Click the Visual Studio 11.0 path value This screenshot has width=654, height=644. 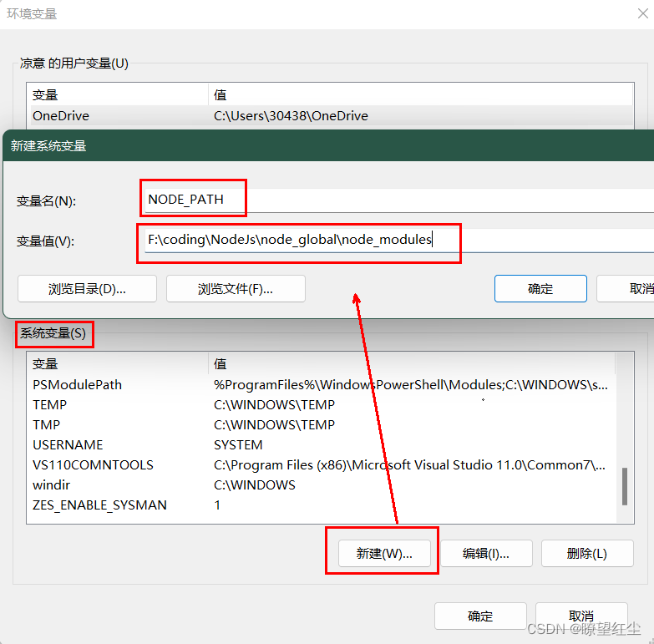point(409,464)
